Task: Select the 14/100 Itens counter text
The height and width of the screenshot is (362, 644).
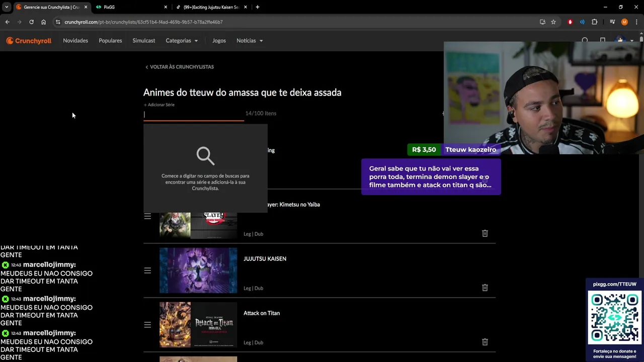Action: 261,114
